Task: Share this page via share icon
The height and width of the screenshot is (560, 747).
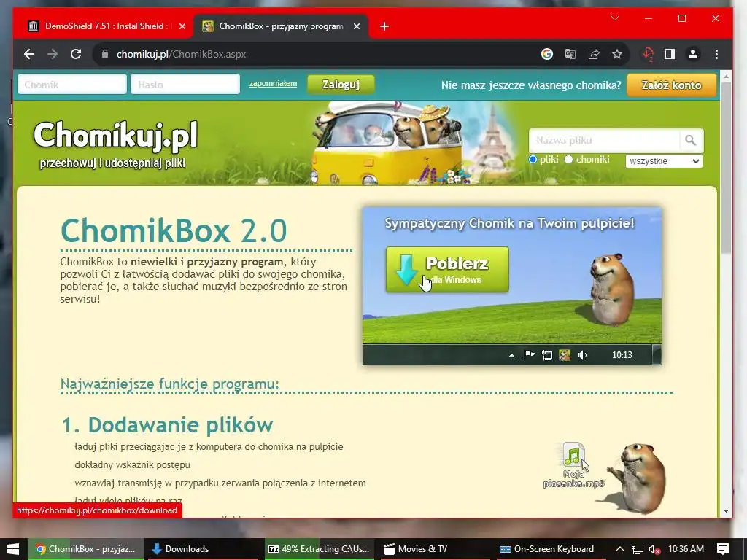Action: [594, 54]
